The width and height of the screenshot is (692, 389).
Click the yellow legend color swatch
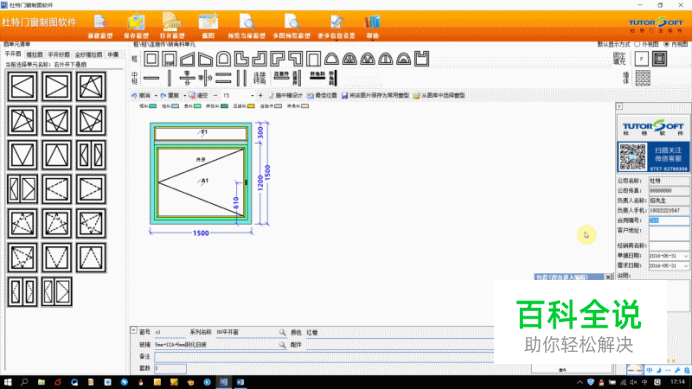pyautogui.click(x=251, y=106)
